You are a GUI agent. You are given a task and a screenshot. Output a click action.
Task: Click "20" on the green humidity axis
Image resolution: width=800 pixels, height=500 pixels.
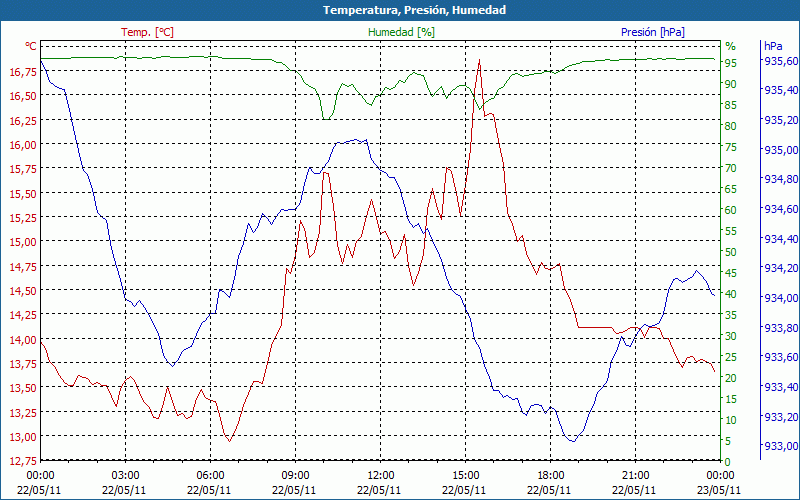(x=731, y=378)
